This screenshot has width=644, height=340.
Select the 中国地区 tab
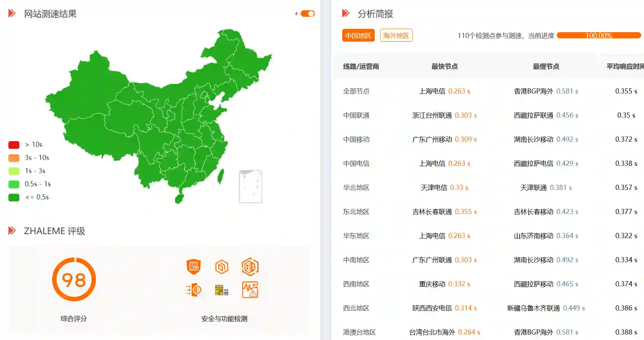point(358,35)
